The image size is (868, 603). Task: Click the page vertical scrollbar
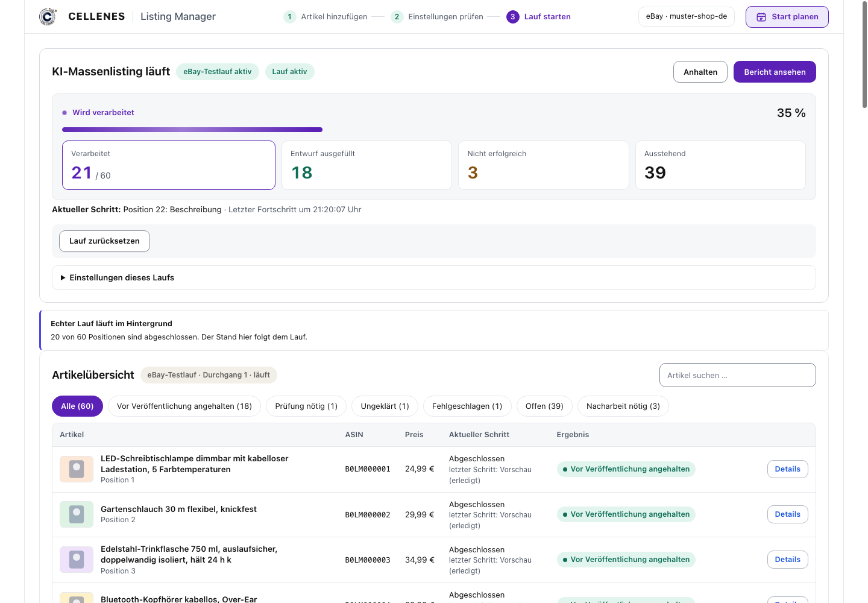click(x=864, y=54)
